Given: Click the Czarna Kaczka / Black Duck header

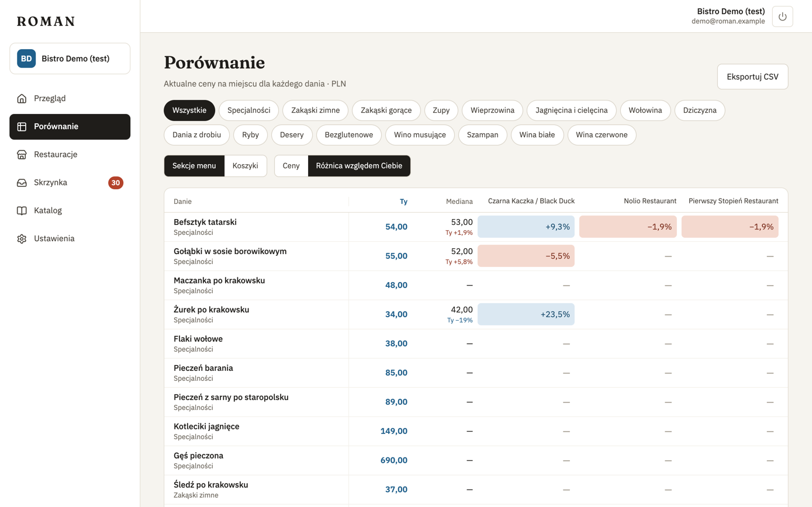Looking at the screenshot, I should click(531, 201).
